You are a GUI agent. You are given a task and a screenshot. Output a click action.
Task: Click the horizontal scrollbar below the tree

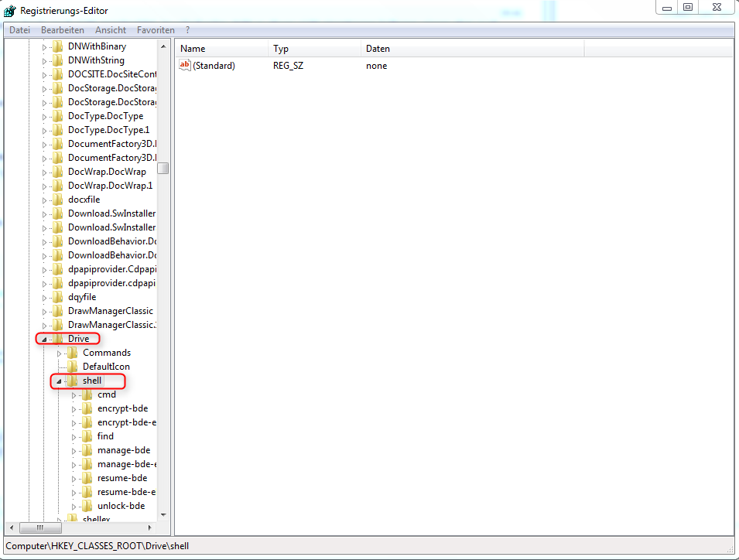click(40, 528)
